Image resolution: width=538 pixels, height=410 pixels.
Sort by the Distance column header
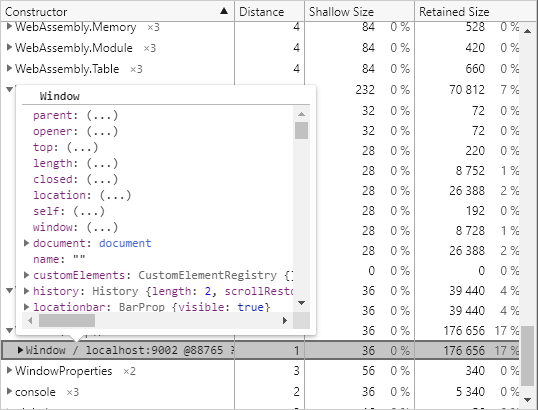click(269, 12)
